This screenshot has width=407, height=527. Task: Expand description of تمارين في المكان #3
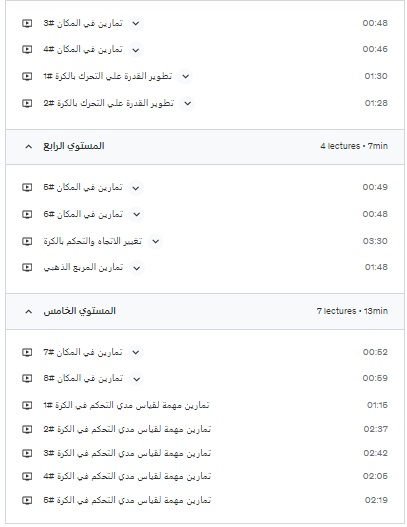click(136, 24)
